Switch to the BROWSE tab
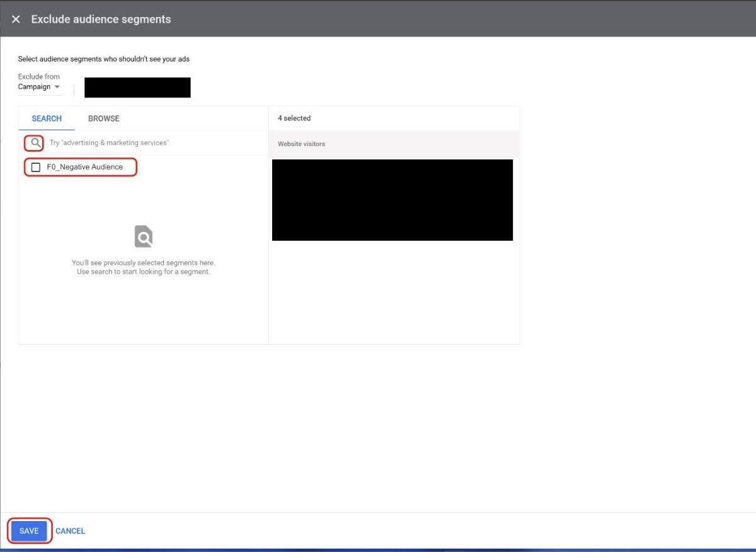The width and height of the screenshot is (756, 552). coord(103,118)
